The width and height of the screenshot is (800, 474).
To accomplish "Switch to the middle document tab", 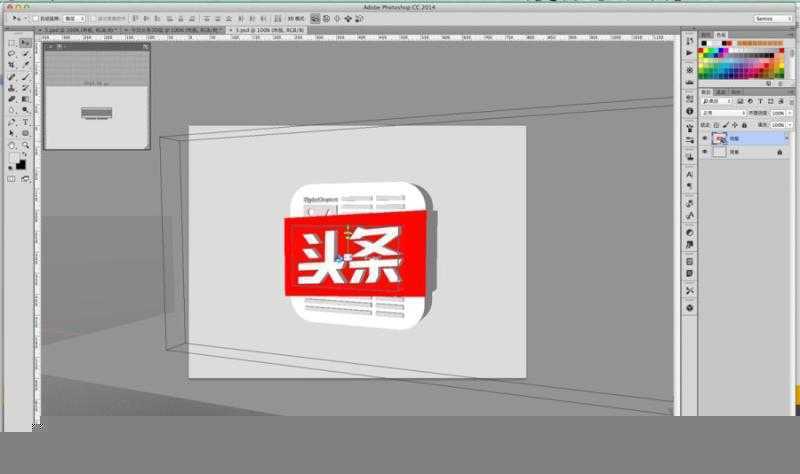I will [173, 31].
